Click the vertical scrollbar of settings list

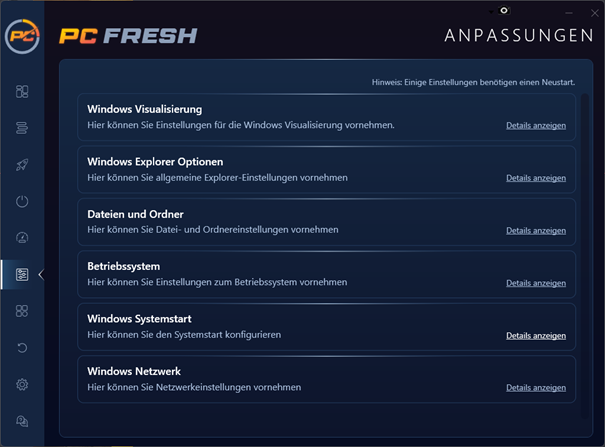click(585, 256)
